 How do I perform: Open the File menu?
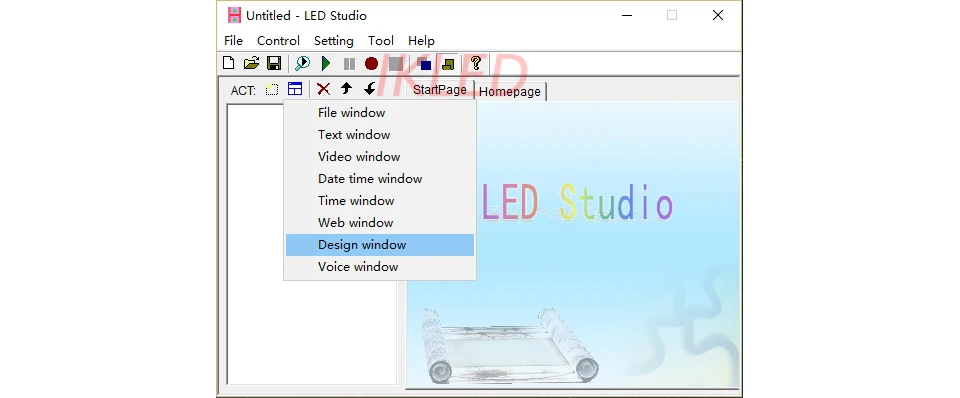(x=233, y=41)
